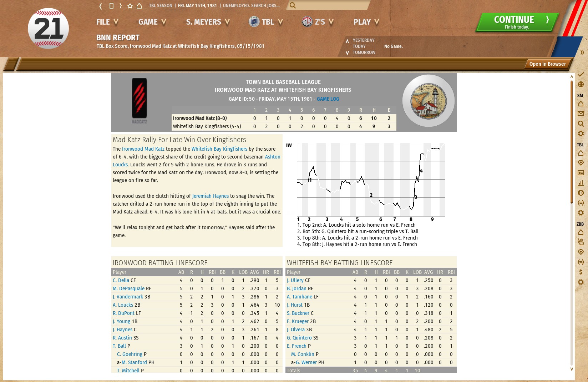Open the TBL statistics bar chart icon
588x382 pixels.
tap(581, 183)
